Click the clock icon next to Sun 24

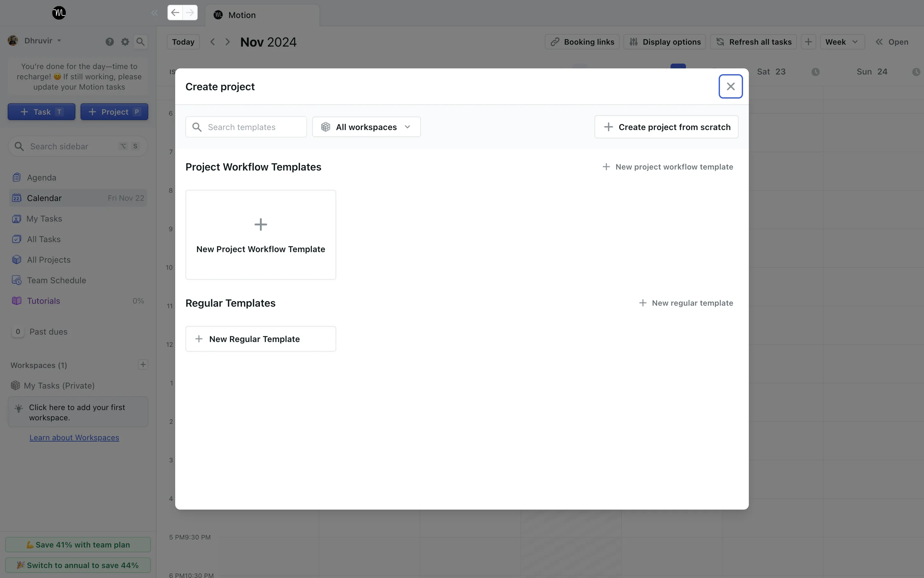coord(916,72)
